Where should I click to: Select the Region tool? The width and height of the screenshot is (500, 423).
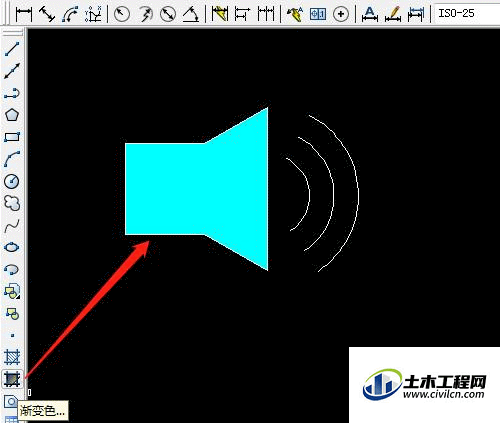pyautogui.click(x=11, y=402)
